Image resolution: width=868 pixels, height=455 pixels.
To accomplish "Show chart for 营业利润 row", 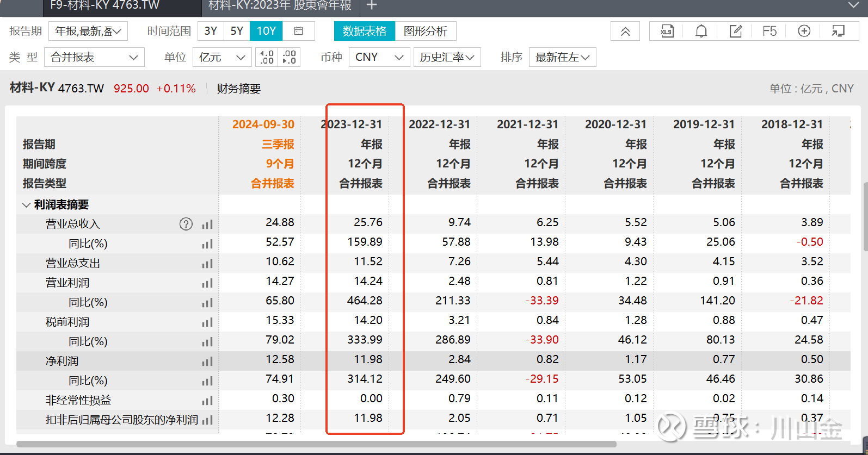I will coord(207,283).
